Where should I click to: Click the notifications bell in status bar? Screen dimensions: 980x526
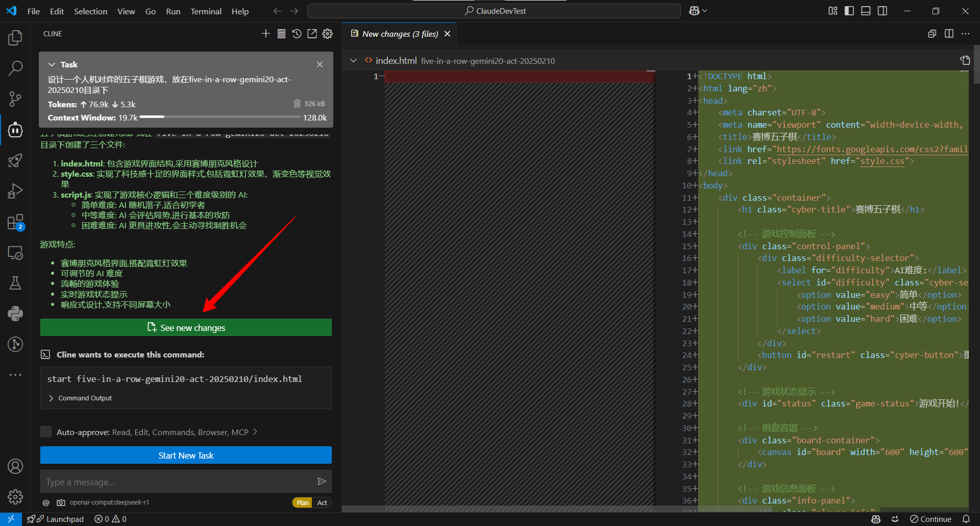(x=966, y=519)
